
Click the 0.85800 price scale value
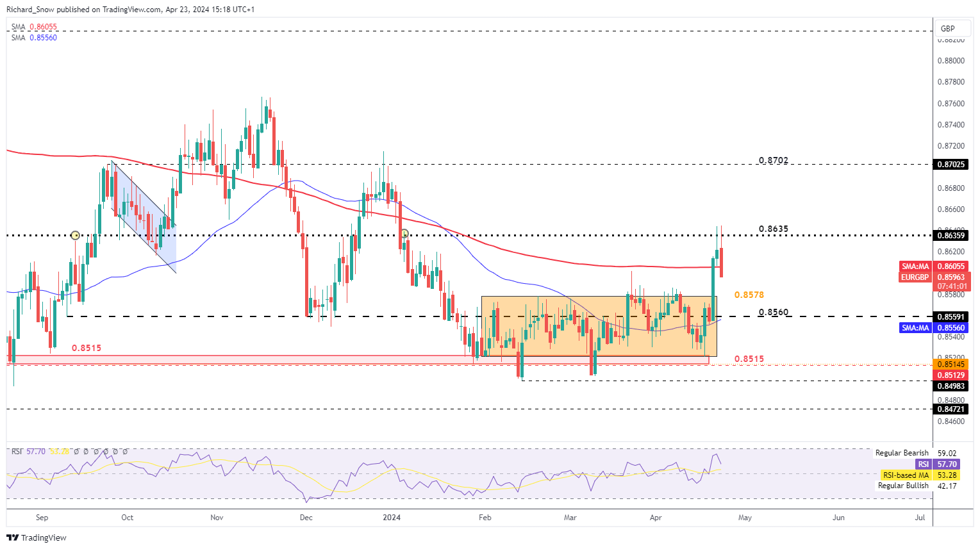(x=951, y=295)
